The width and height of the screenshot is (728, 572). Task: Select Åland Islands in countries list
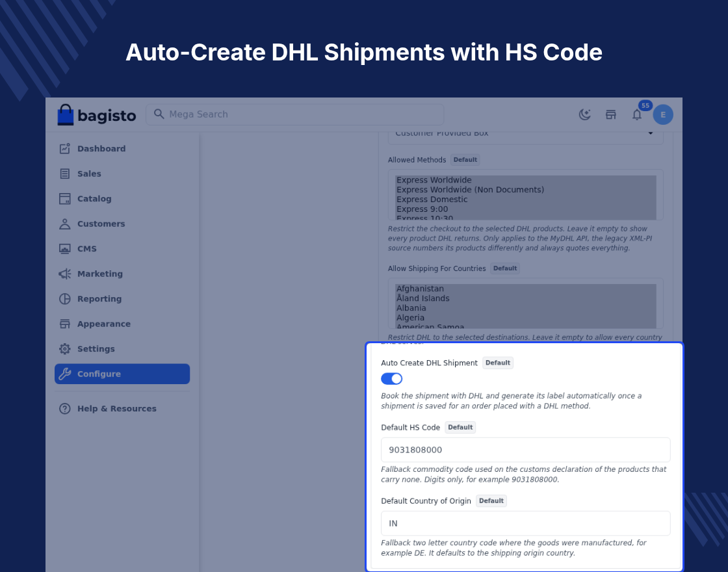click(526, 298)
